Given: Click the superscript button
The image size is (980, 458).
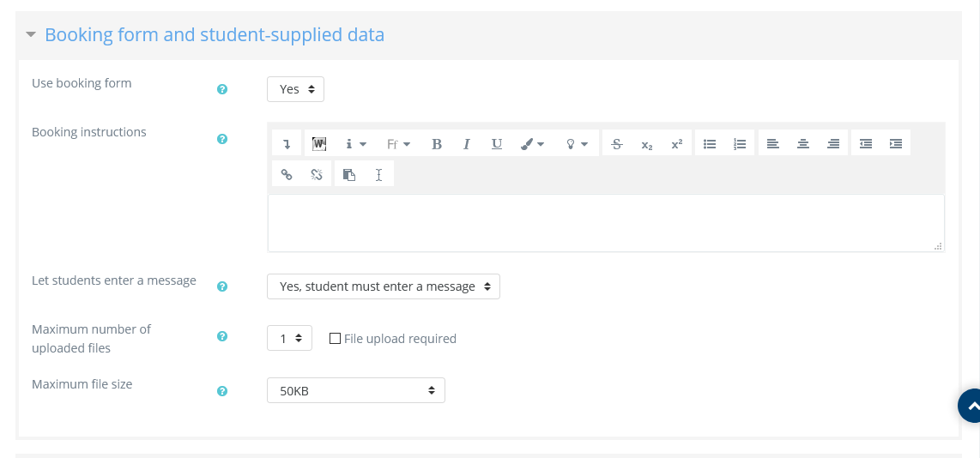Looking at the screenshot, I should click(676, 144).
